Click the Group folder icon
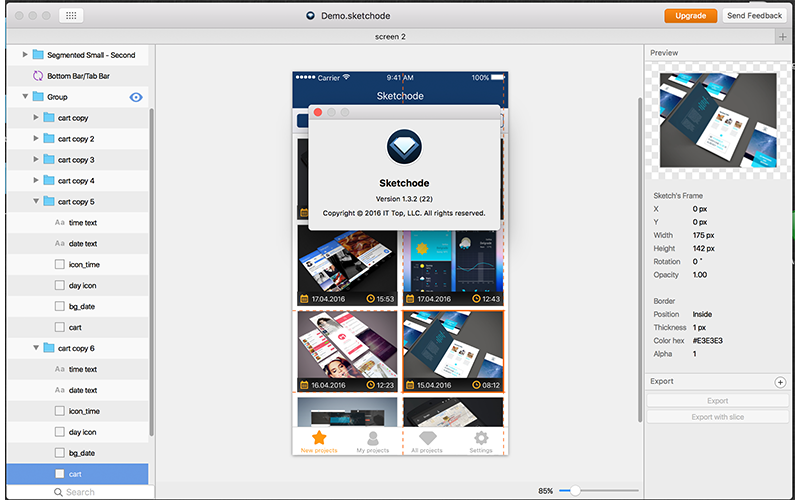The image size is (800, 500). [x=38, y=96]
